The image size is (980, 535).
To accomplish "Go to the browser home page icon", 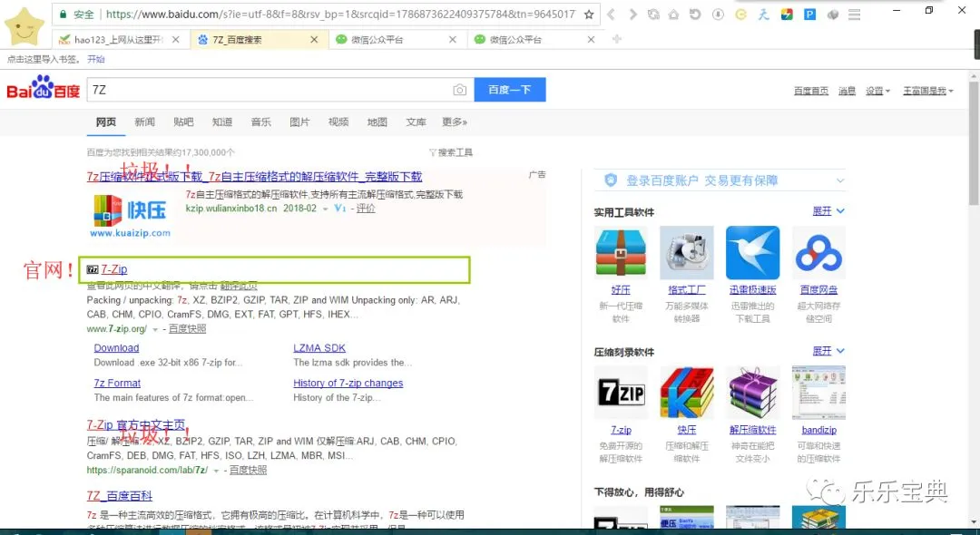I will coord(673,14).
